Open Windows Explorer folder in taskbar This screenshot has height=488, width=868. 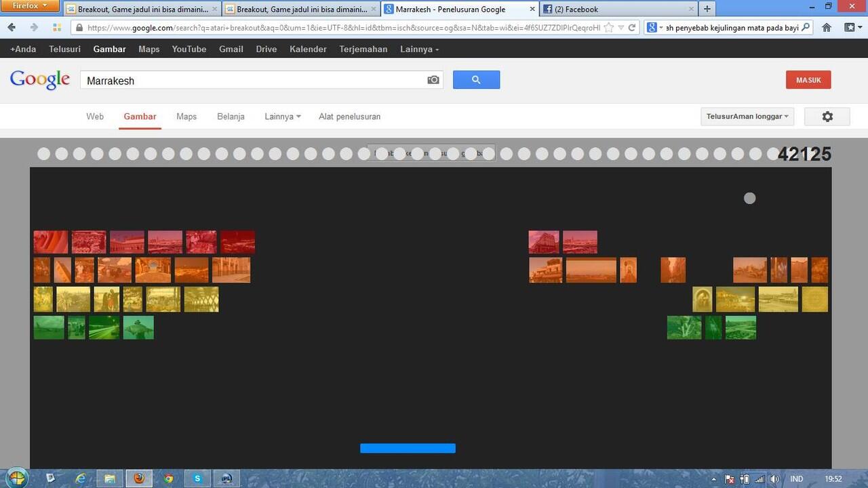110,479
